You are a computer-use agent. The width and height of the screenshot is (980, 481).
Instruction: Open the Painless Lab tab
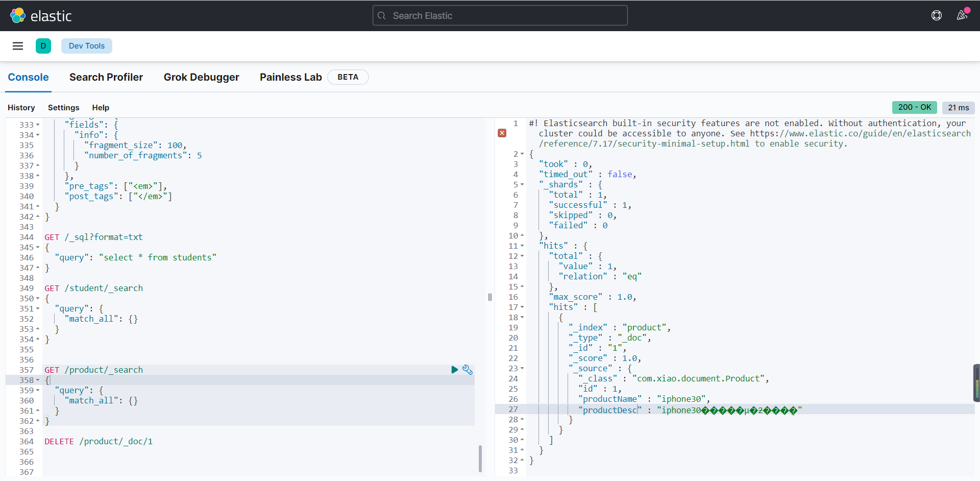[x=291, y=77]
